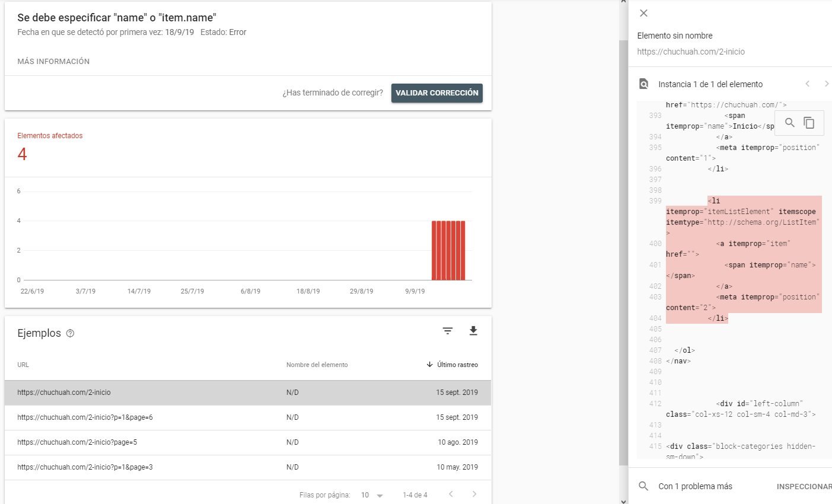Open the rows per page dropdown
Image resolution: width=832 pixels, height=504 pixels.
[372, 495]
